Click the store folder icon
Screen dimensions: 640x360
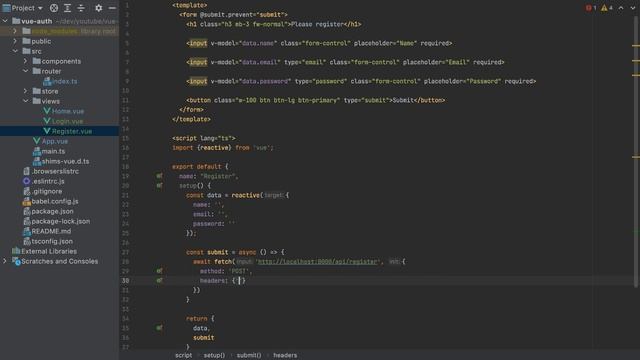pyautogui.click(x=36, y=91)
